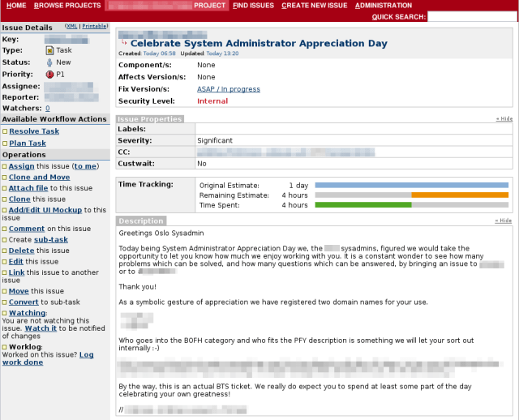
Task: Click the Task type icon
Action: click(49, 50)
